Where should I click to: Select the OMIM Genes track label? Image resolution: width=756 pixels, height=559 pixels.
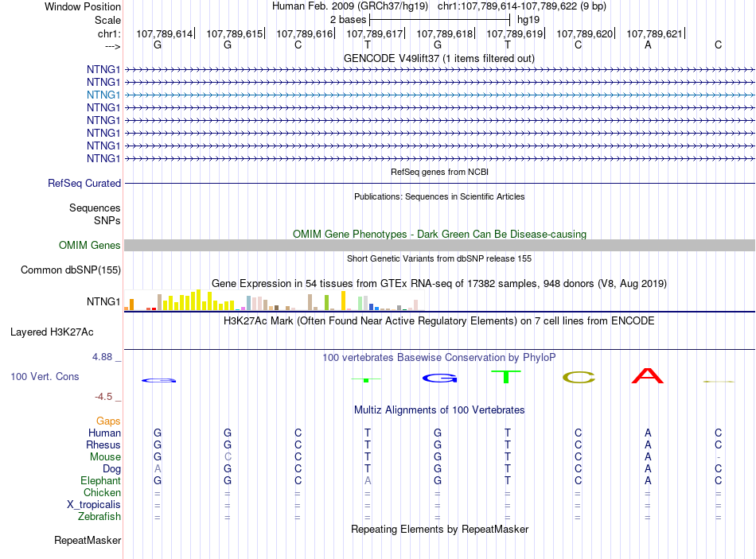coord(90,245)
